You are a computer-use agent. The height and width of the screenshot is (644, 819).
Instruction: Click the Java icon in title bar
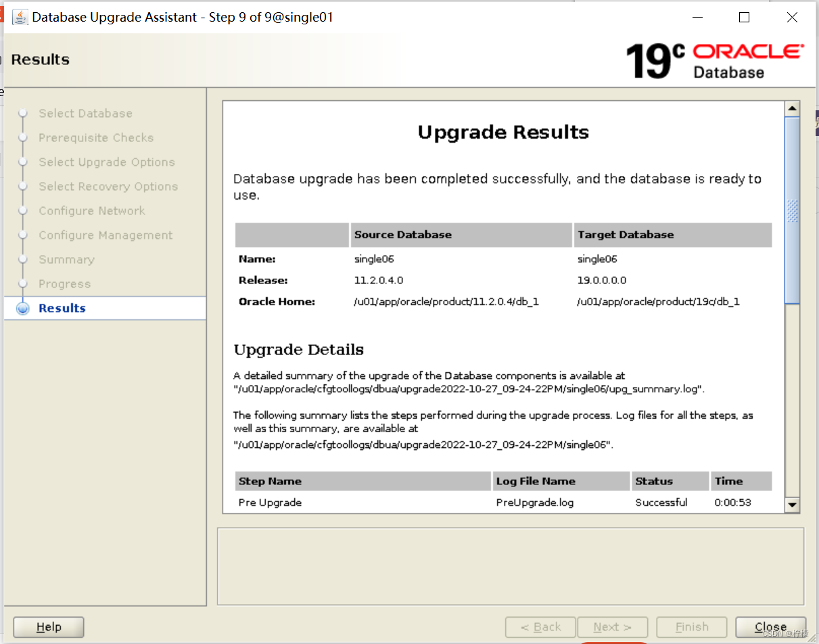(x=20, y=17)
